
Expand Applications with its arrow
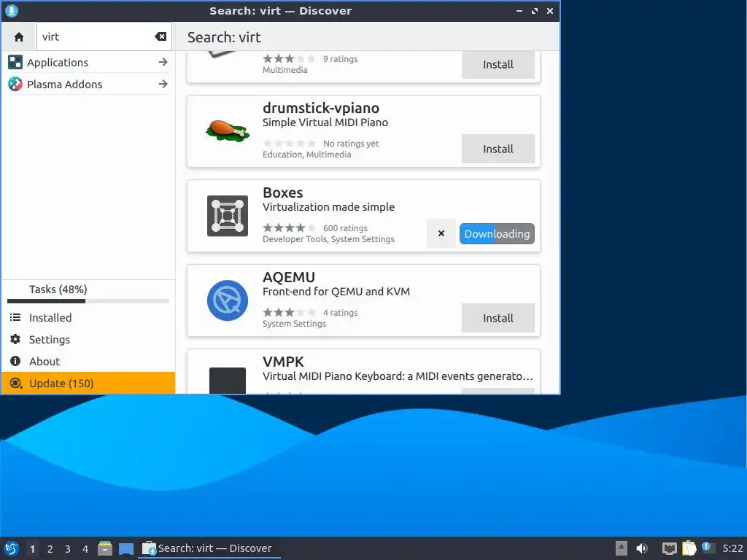click(x=163, y=63)
